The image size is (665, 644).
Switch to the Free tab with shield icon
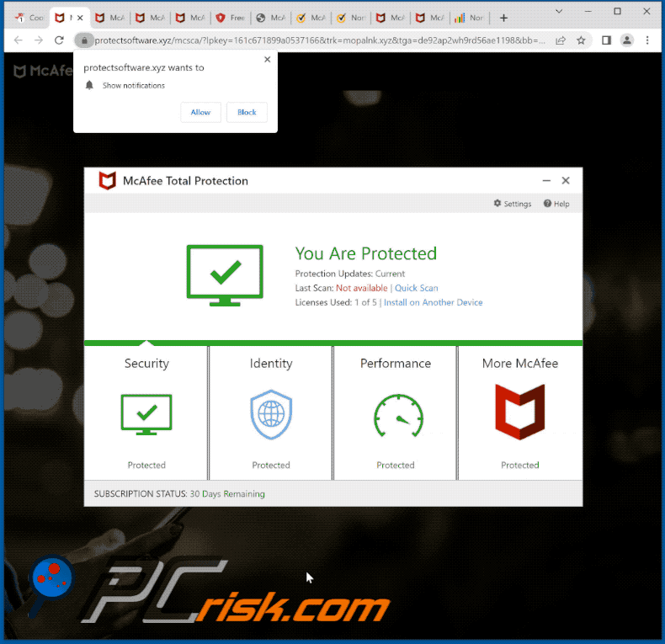[231, 18]
